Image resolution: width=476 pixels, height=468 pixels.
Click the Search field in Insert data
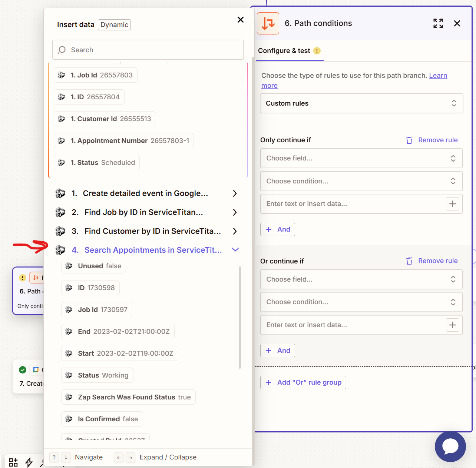(x=148, y=50)
